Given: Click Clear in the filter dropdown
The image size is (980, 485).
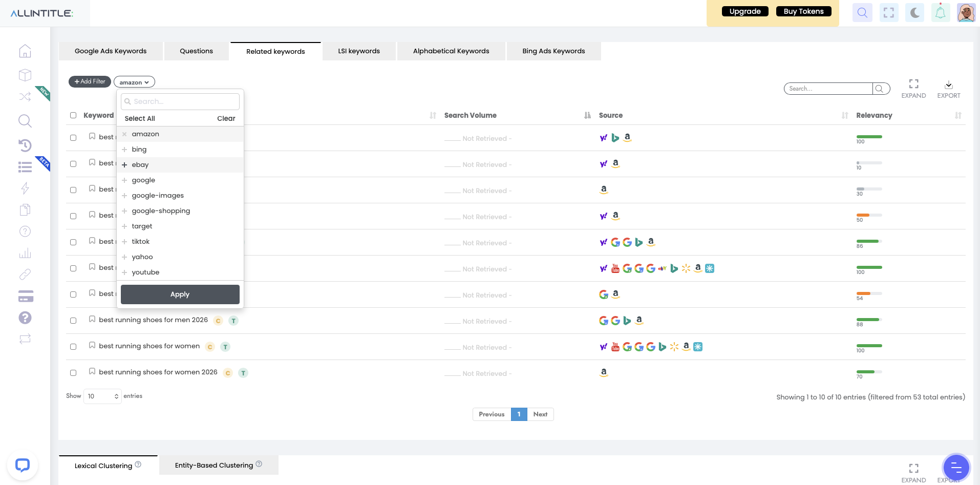Looking at the screenshot, I should (226, 118).
